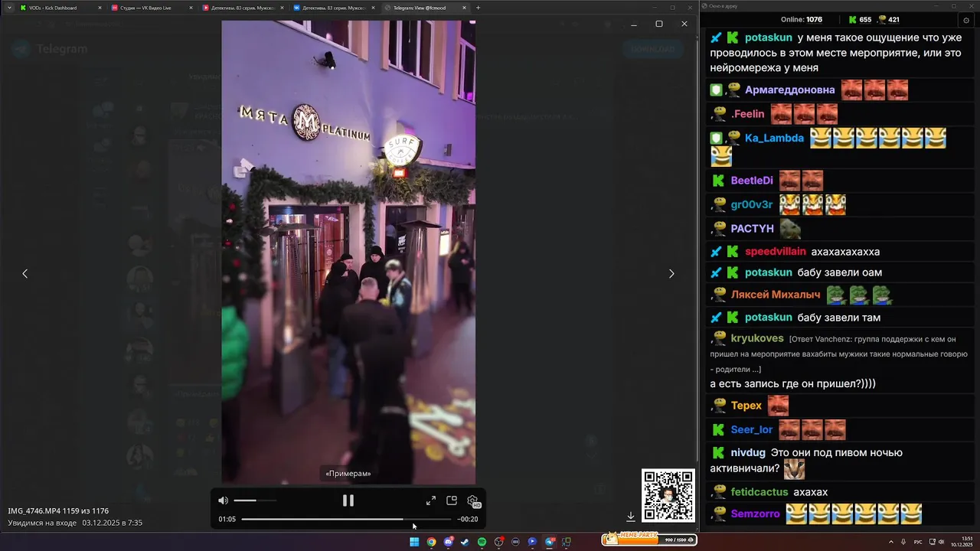This screenshot has height=551, width=980.
Task: Download the video with the download arrow
Action: click(x=631, y=517)
